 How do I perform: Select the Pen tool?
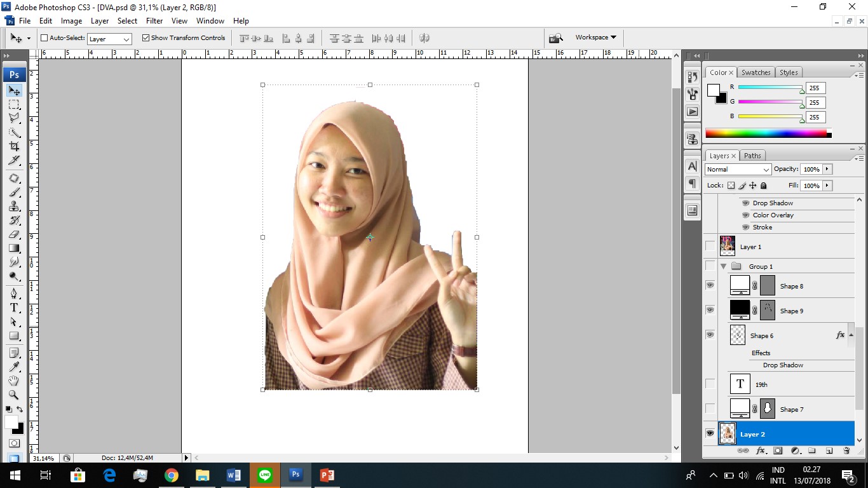point(14,294)
